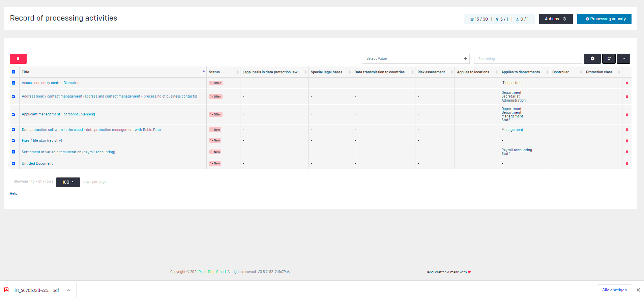
Task: Uncheck the Untitled Document row checkbox
Action: point(13,164)
